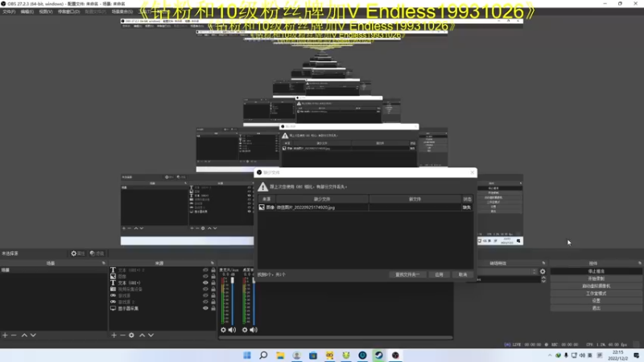The width and height of the screenshot is (644, 362).
Task: Open File Explorer from taskbar
Action: tap(280, 355)
